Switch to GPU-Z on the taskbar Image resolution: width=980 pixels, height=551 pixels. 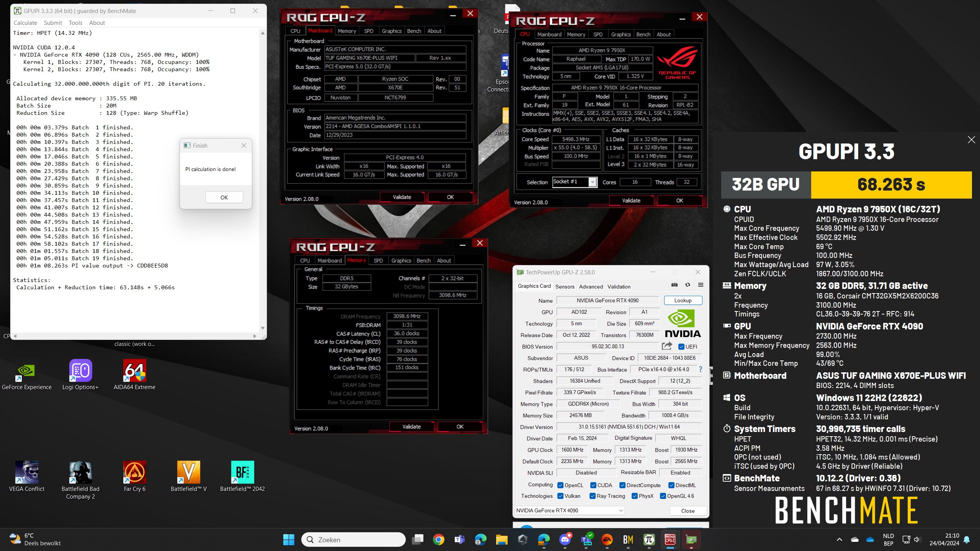(691, 540)
